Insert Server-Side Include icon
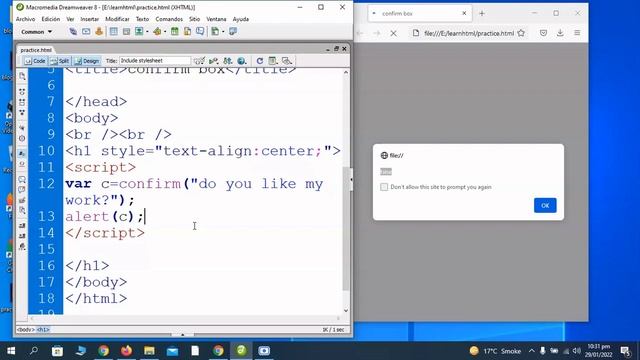 [x=187, y=31]
